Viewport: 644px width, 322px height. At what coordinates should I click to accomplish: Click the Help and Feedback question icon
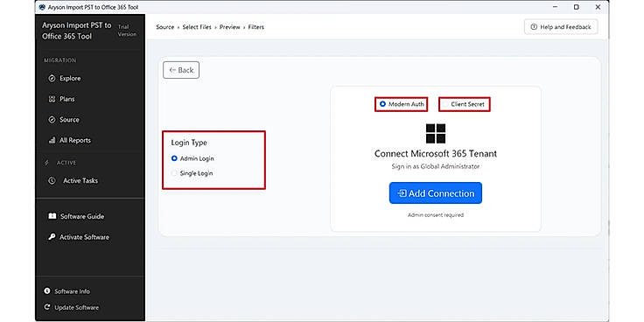pyautogui.click(x=534, y=27)
